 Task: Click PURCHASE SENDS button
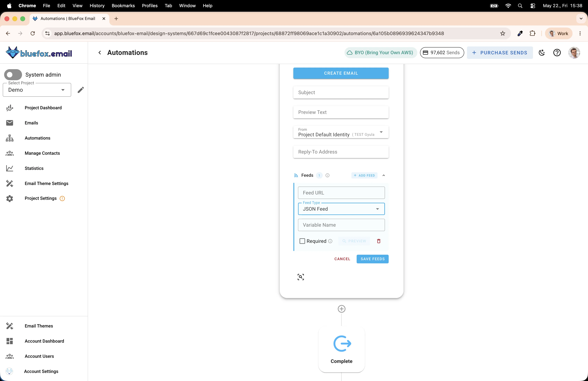pos(500,53)
